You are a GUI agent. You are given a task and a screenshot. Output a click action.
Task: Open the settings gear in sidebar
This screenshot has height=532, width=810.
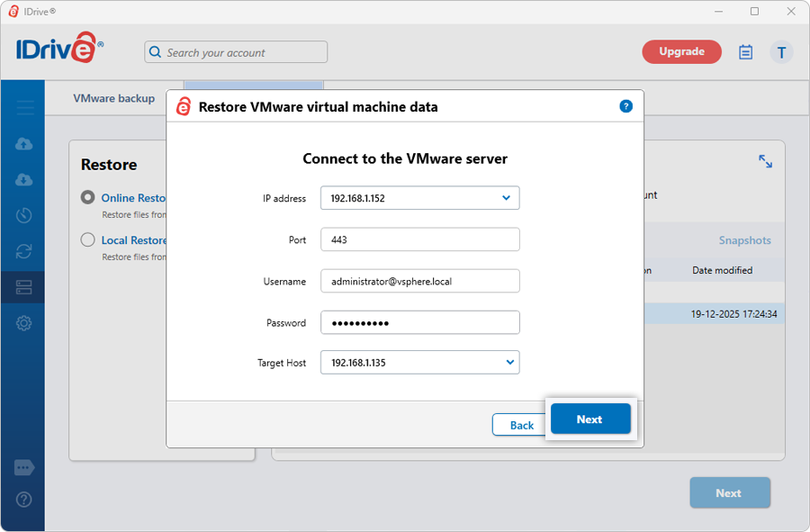pyautogui.click(x=24, y=323)
